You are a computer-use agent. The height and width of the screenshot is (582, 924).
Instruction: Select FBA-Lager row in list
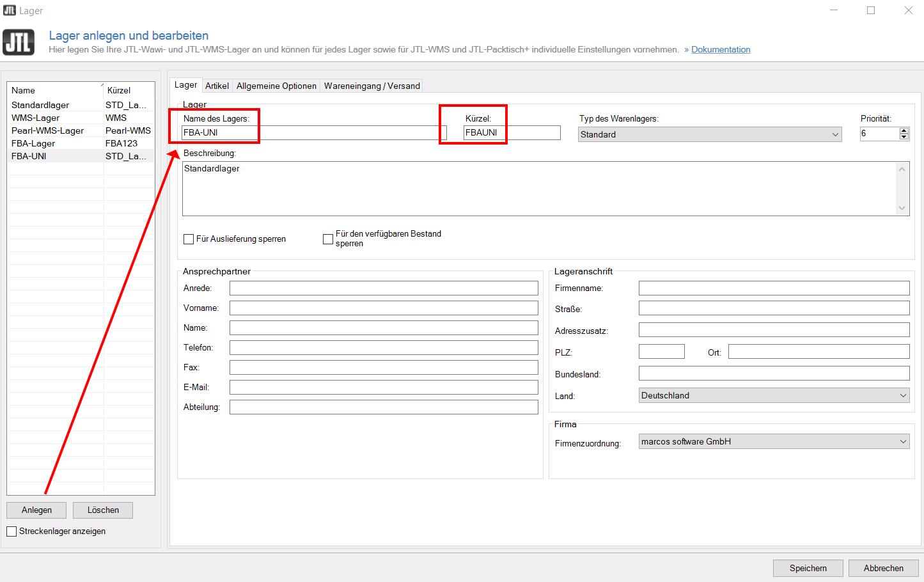tap(81, 143)
